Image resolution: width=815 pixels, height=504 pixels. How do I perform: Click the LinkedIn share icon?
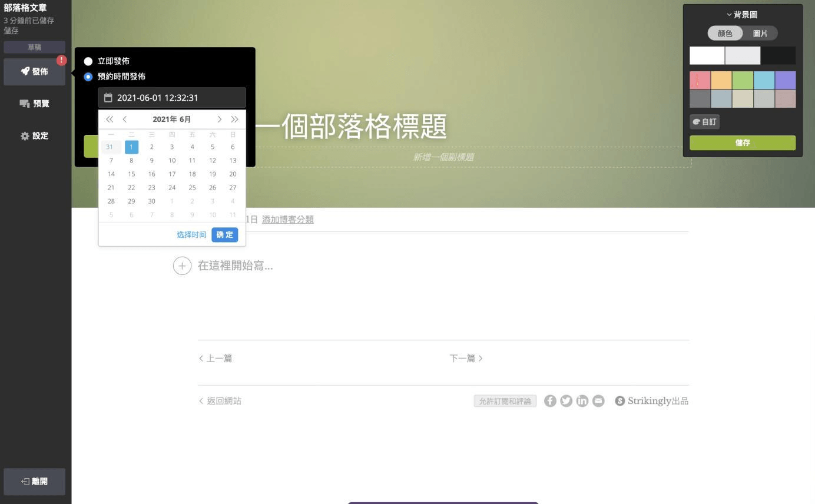pos(582,401)
